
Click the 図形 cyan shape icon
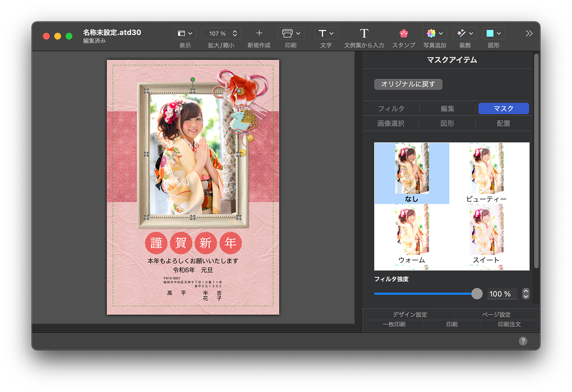point(490,33)
